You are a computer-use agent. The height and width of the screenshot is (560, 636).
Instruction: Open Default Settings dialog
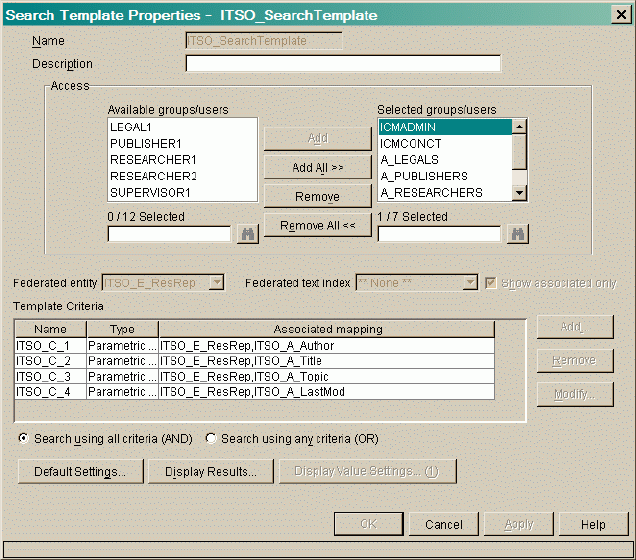coord(80,472)
